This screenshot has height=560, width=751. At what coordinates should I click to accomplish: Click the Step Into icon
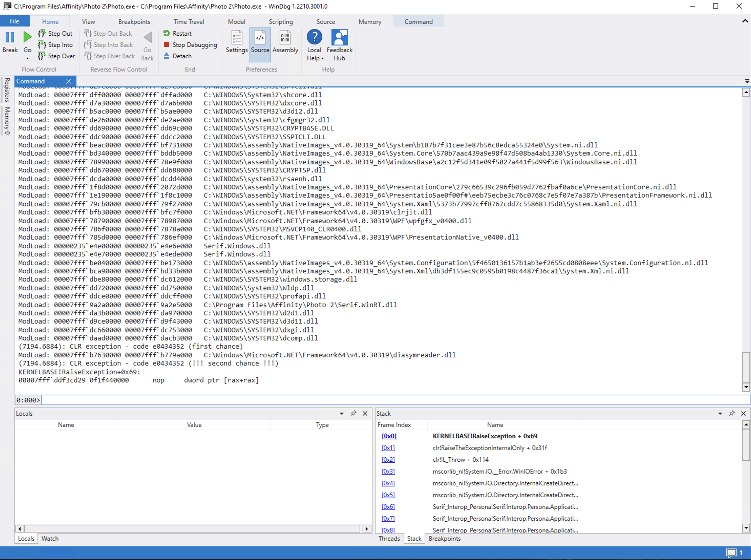[42, 45]
